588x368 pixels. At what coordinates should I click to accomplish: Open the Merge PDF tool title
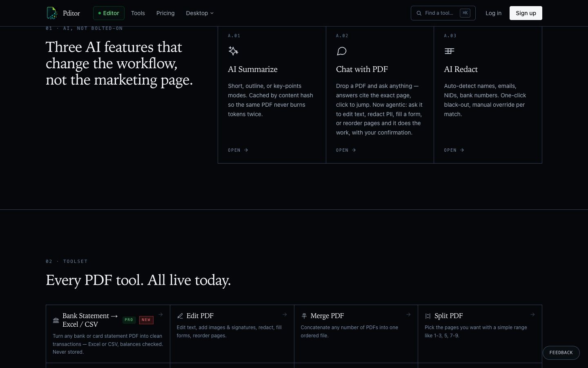pyautogui.click(x=327, y=316)
